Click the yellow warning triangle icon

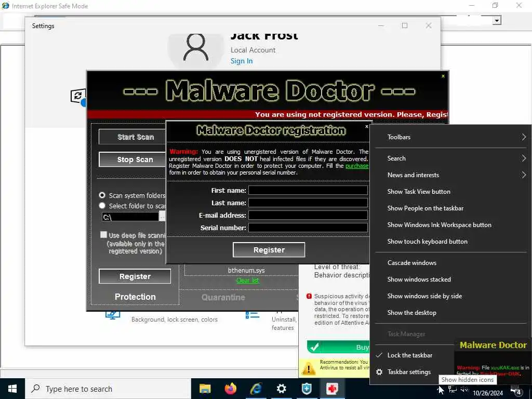pyautogui.click(x=309, y=368)
